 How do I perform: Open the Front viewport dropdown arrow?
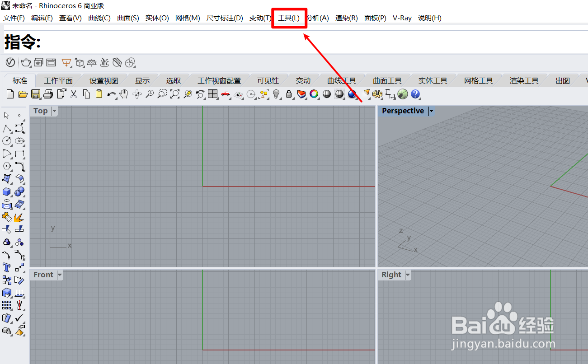[x=60, y=275]
